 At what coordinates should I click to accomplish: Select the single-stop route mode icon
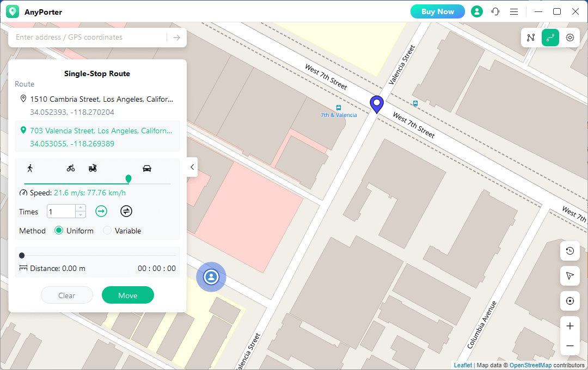[550, 38]
